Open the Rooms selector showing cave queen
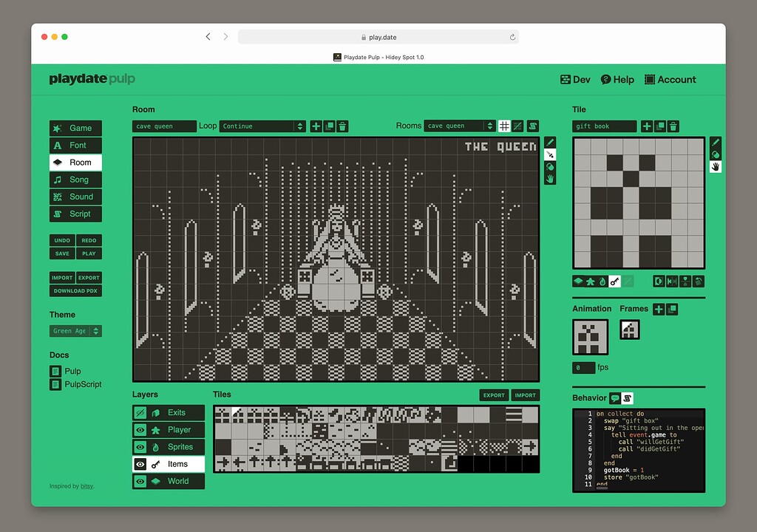The height and width of the screenshot is (532, 757). point(459,126)
